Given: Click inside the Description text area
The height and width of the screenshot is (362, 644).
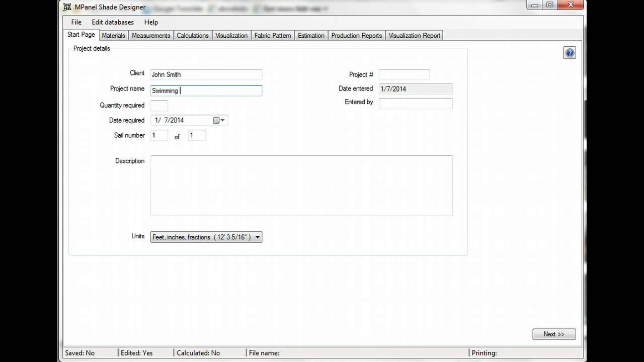Looking at the screenshot, I should click(301, 186).
